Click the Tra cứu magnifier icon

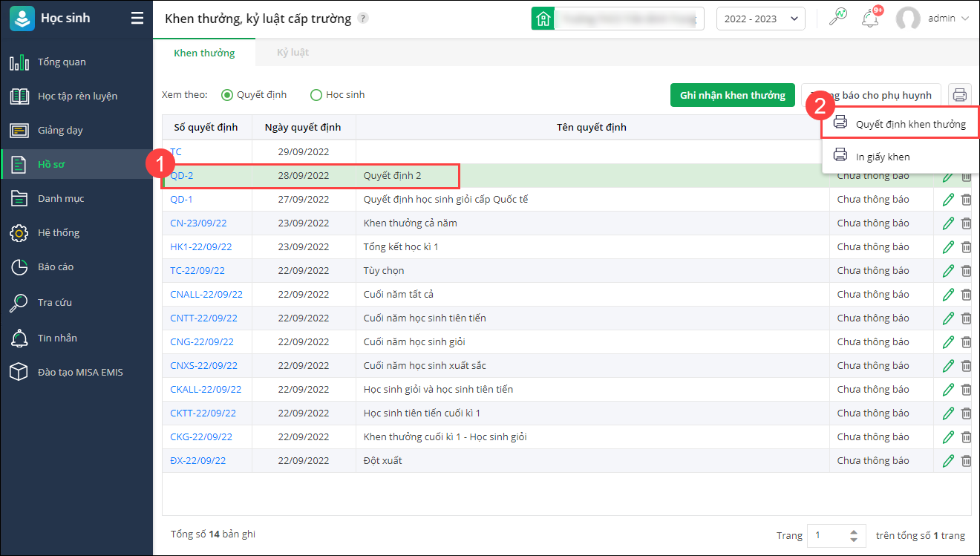(19, 302)
